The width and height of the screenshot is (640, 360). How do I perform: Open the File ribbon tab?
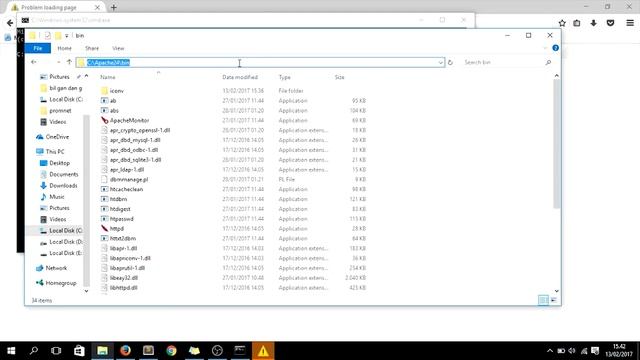coord(38,48)
